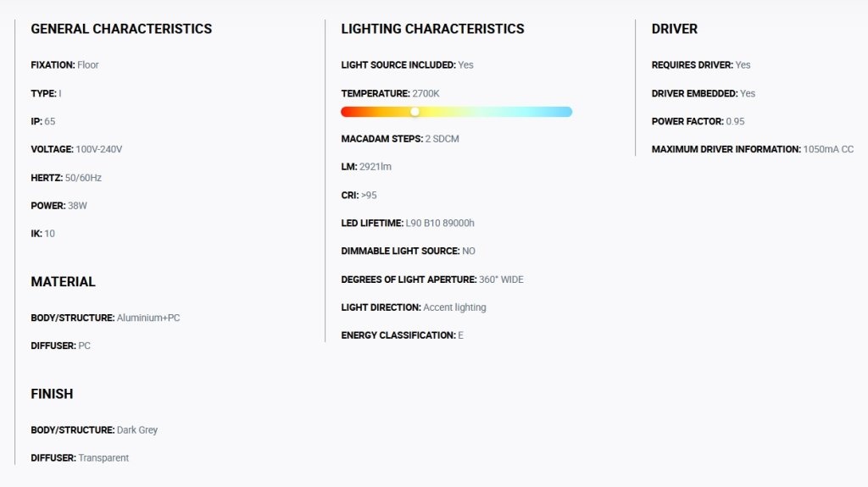
Task: Click Body/Structure Dark Grey finish entry
Action: click(94, 430)
